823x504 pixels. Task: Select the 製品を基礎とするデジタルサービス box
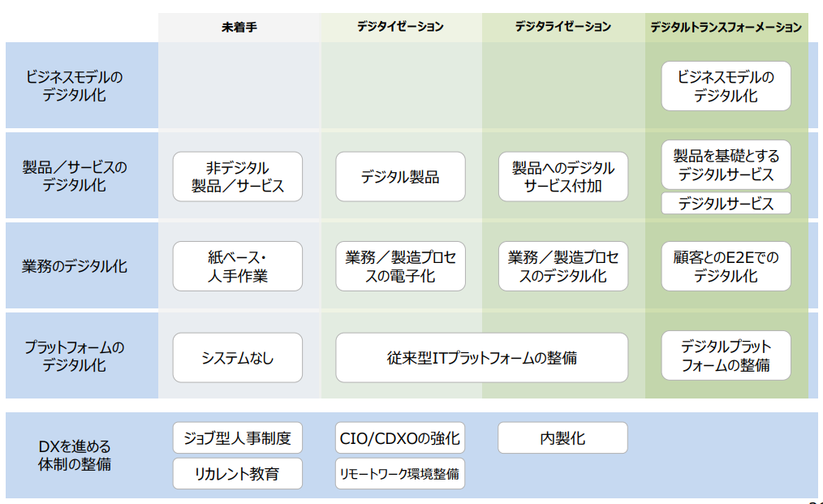(x=726, y=165)
